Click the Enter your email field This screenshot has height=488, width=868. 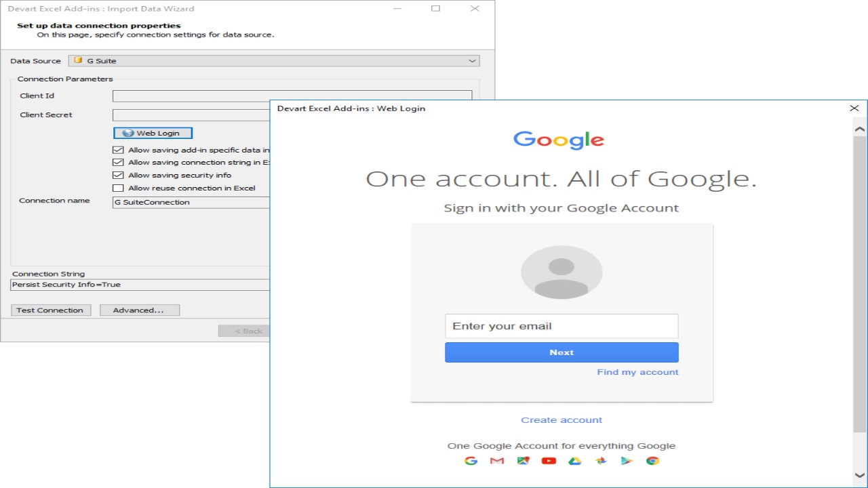click(x=561, y=326)
